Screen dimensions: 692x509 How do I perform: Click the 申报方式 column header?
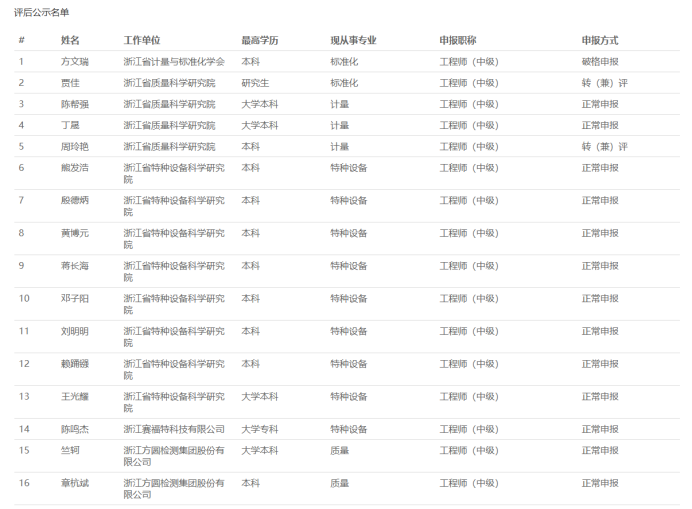pos(600,40)
